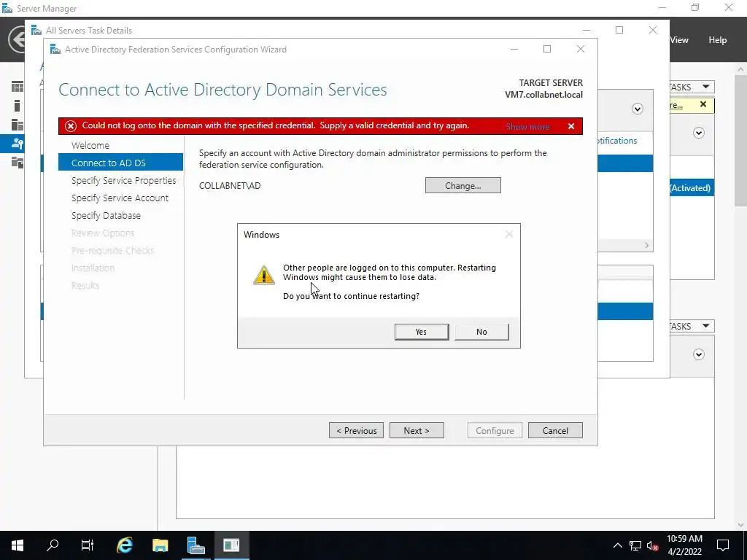Viewport: 747px width, 560px height.
Task: Click the Notifications link in Task Details
Action: point(617,141)
